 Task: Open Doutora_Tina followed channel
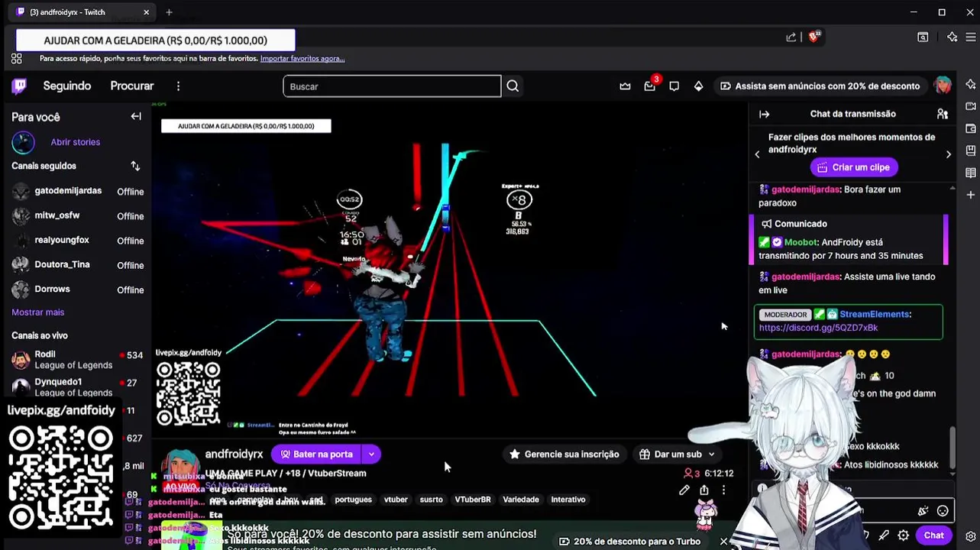[x=77, y=265]
